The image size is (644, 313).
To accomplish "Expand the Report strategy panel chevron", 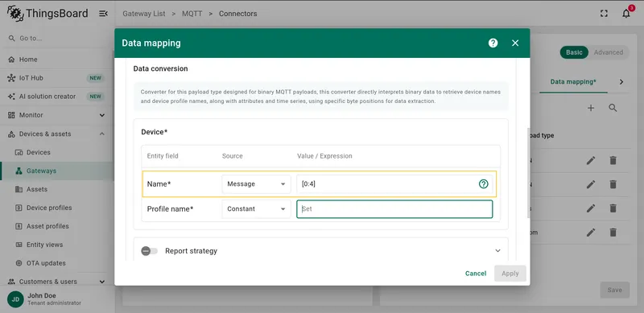I will pyautogui.click(x=497, y=250).
